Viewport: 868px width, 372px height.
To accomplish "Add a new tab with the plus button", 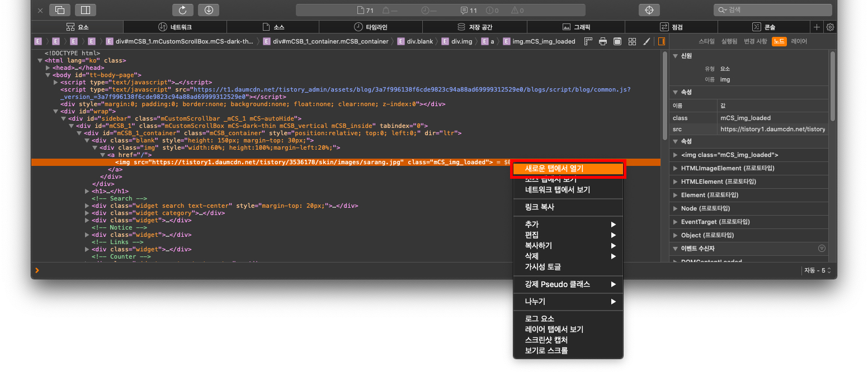I will (x=817, y=27).
